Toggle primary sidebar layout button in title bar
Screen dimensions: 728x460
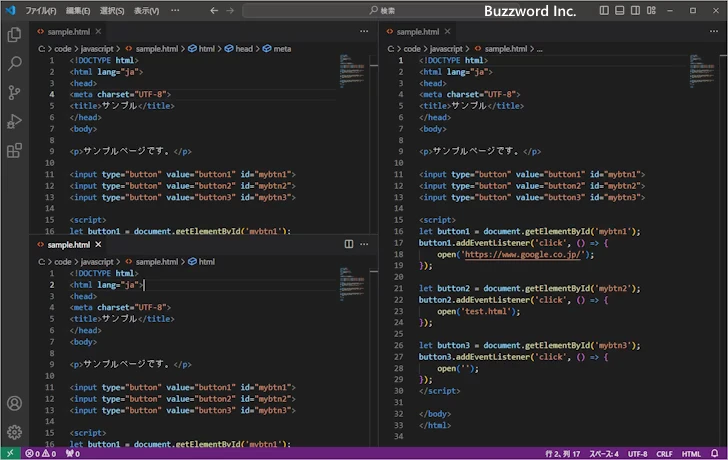(x=604, y=10)
